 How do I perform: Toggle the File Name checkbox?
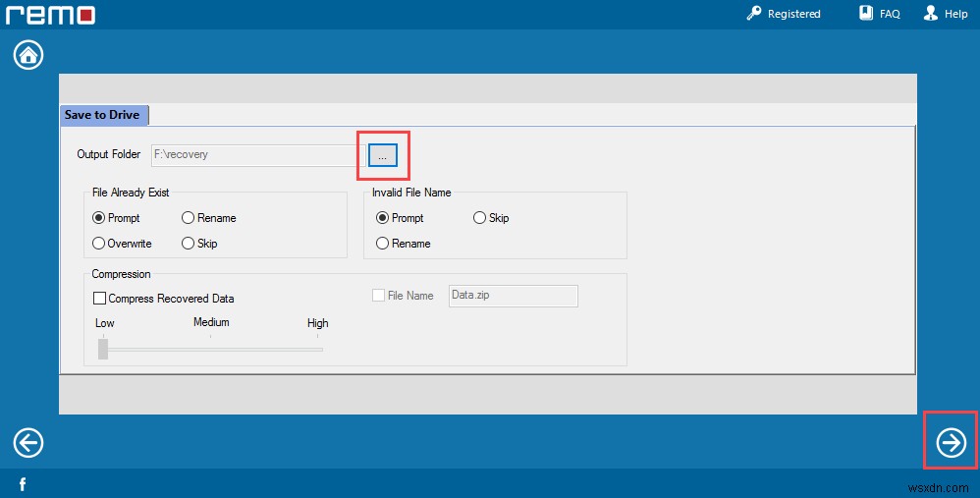point(378,296)
